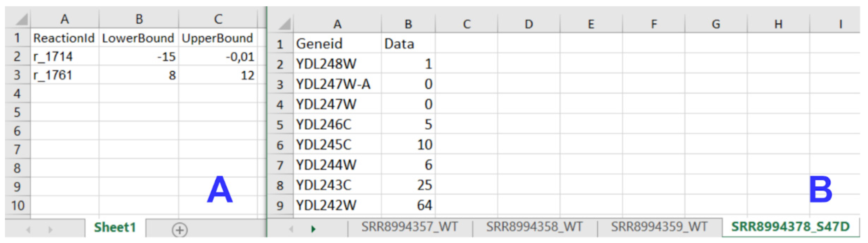The height and width of the screenshot is (243, 868).
Task: Open the Sheet1 tab
Action: click(x=115, y=228)
